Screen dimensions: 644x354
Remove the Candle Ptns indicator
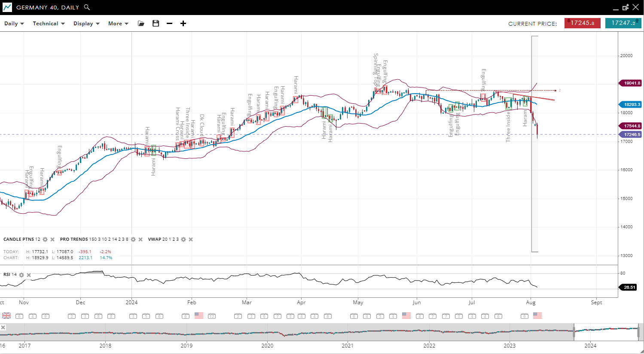[x=52, y=239]
